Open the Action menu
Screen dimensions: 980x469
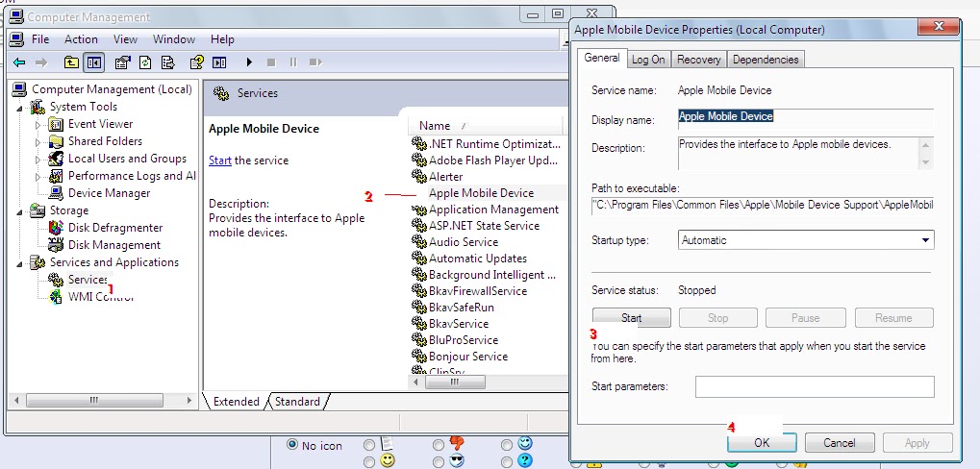[81, 39]
